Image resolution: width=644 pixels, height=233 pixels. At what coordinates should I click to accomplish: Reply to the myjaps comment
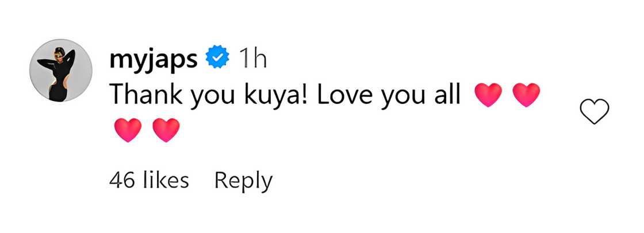coord(243,180)
